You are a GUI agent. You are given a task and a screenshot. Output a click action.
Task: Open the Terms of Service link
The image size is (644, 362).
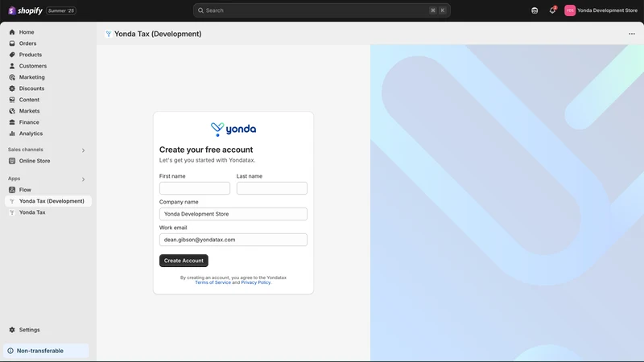click(213, 282)
